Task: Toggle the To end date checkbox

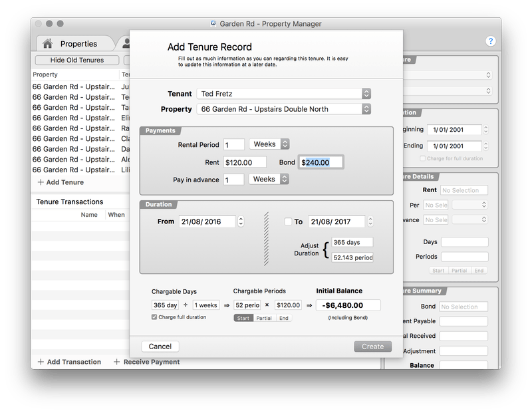Action: point(288,221)
